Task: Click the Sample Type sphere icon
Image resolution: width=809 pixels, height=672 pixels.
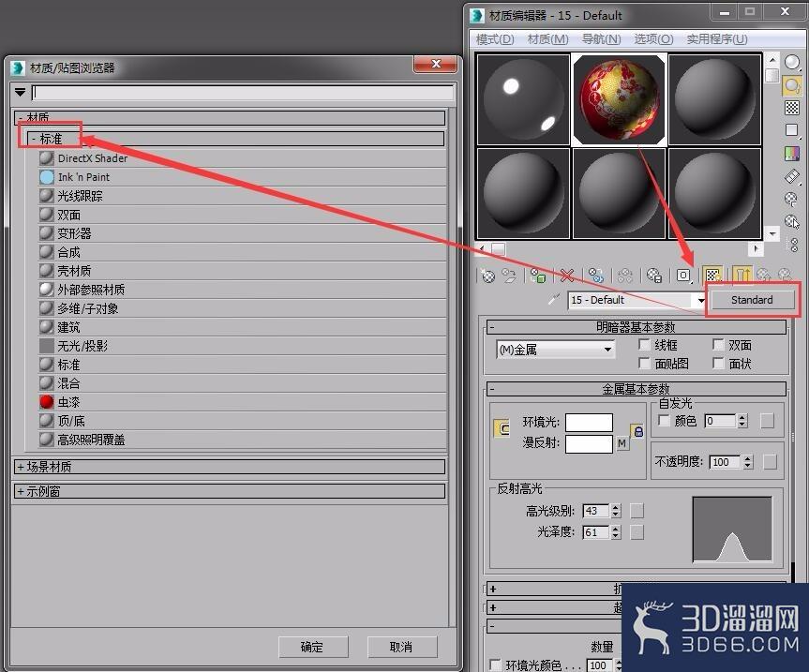Action: pyautogui.click(x=792, y=63)
